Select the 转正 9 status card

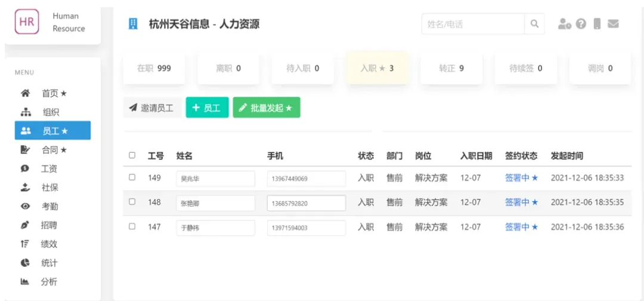point(451,68)
